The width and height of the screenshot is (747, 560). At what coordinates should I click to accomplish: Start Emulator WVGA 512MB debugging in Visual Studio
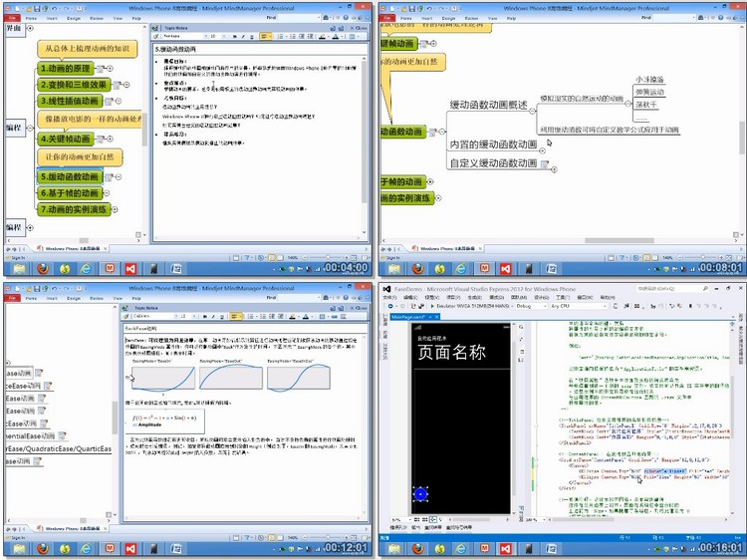[x=469, y=306]
